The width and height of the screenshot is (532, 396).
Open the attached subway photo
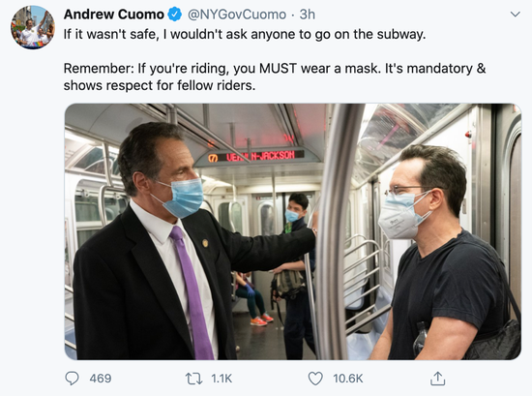click(x=293, y=231)
